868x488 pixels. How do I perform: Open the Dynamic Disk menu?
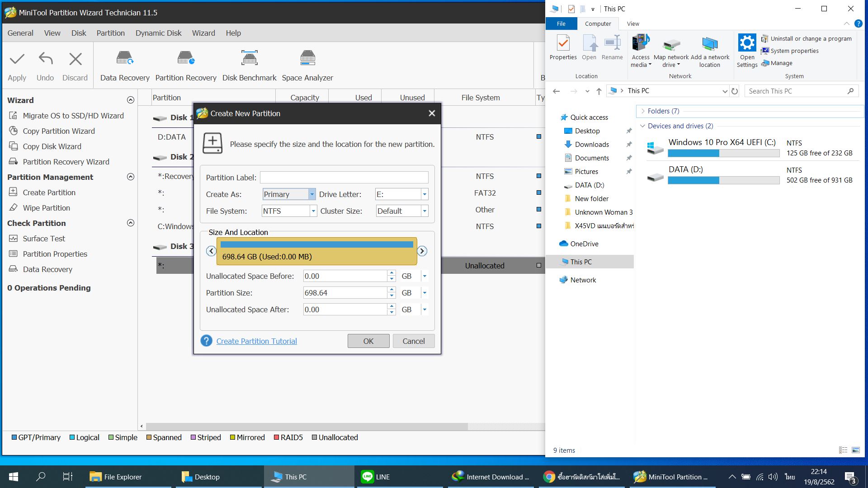158,33
